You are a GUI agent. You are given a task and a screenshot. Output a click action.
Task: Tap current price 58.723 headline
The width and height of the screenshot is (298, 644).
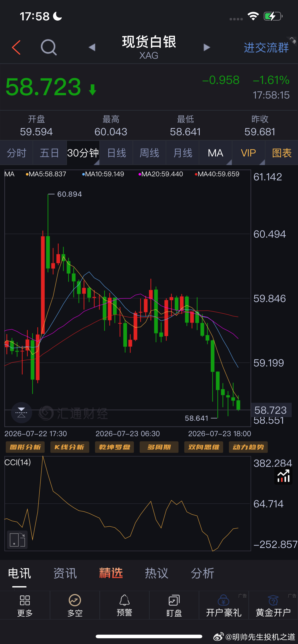[x=43, y=87]
